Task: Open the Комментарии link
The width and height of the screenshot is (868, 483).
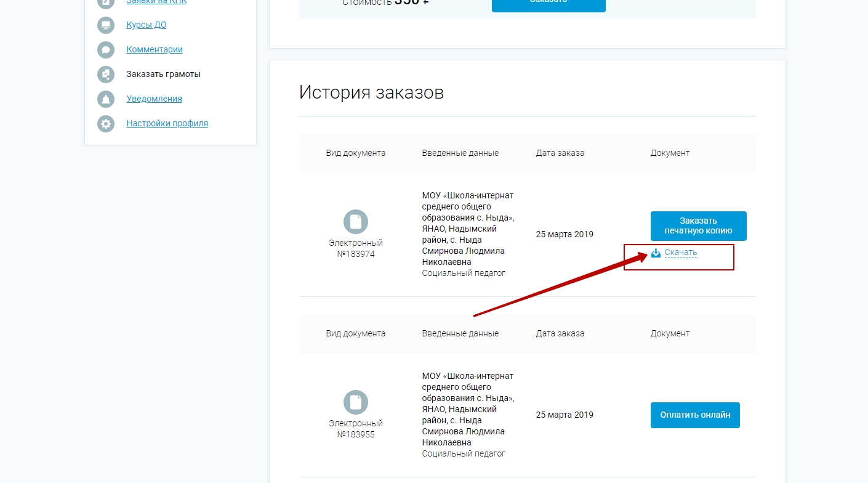Action: (155, 50)
